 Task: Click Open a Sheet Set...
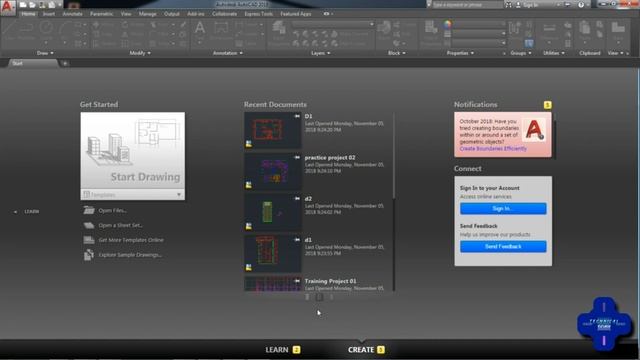pyautogui.click(x=120, y=225)
